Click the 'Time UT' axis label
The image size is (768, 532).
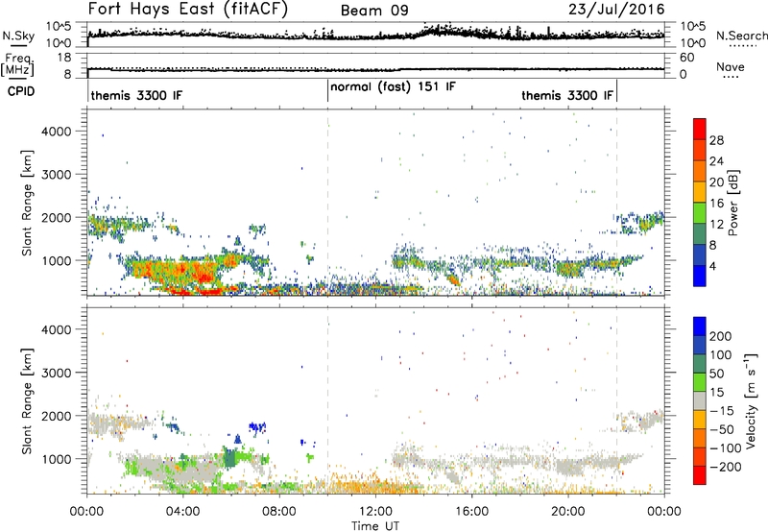(375, 525)
